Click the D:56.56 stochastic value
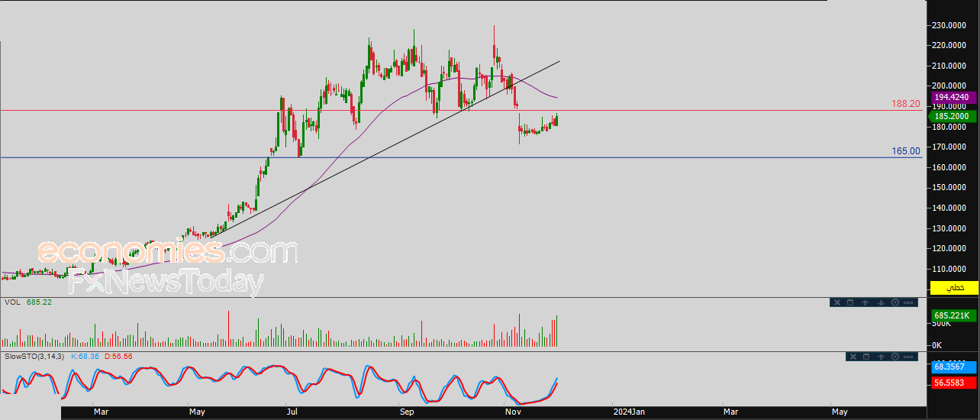The width and height of the screenshot is (980, 420). pyautogui.click(x=118, y=357)
